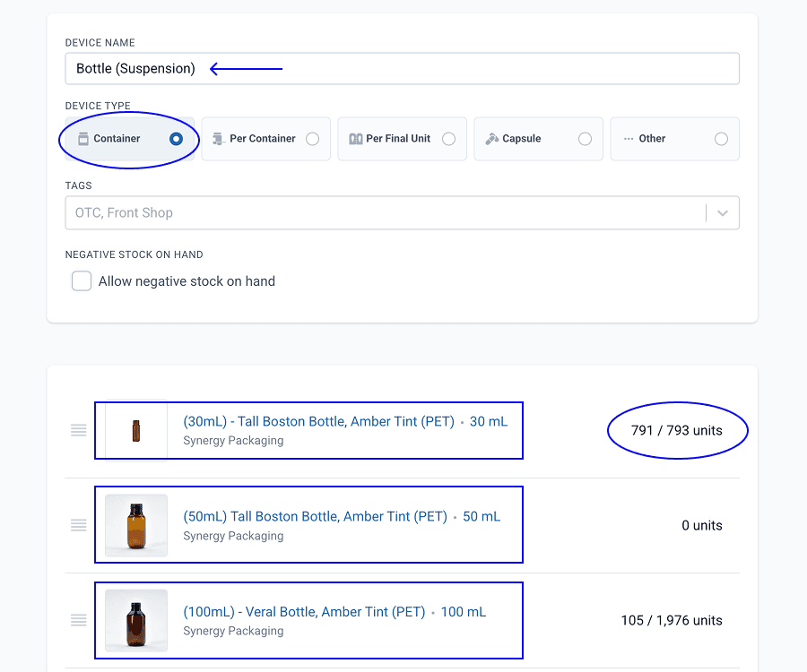
Task: Click the Device Name input field
Action: point(402,68)
